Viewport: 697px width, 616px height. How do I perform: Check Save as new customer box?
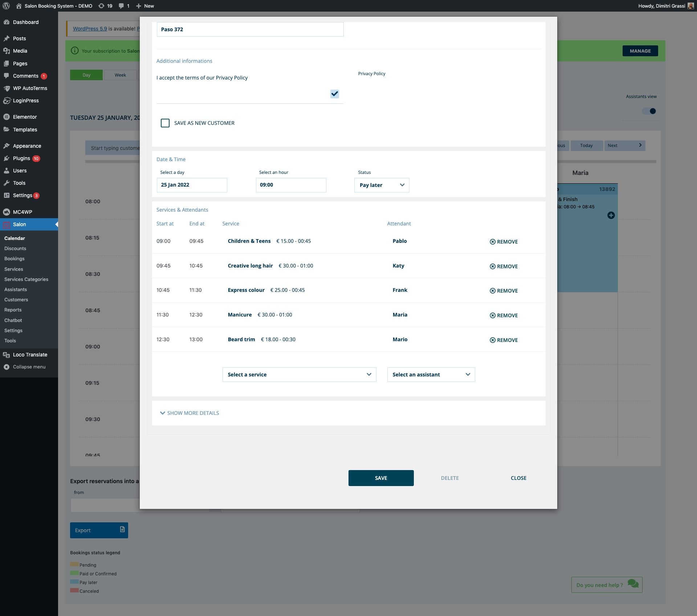pos(165,123)
